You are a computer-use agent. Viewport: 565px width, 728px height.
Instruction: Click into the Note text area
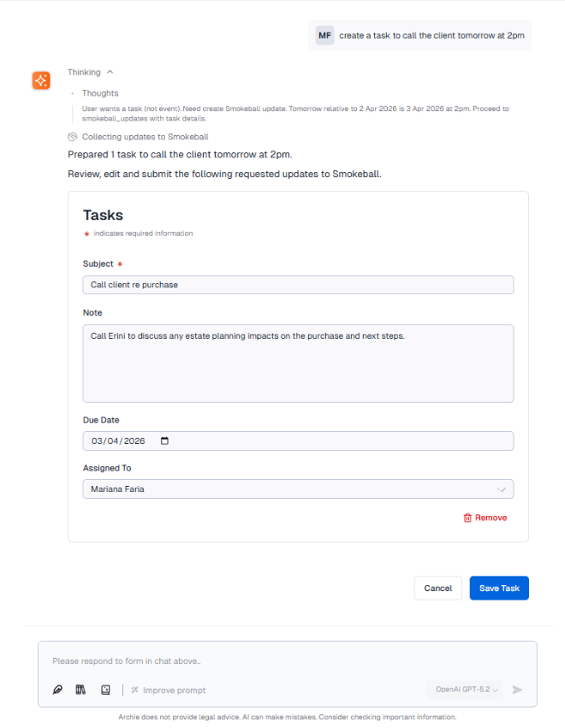[298, 363]
